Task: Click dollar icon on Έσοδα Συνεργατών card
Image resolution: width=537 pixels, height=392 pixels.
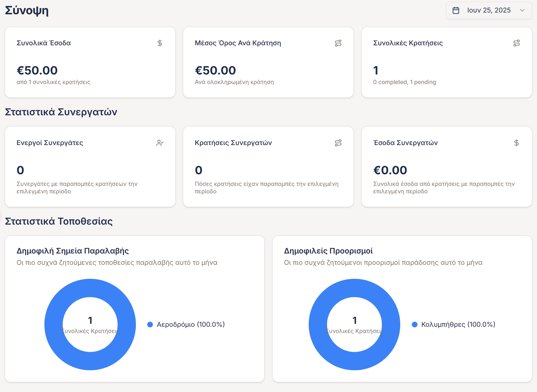Action: 516,143
